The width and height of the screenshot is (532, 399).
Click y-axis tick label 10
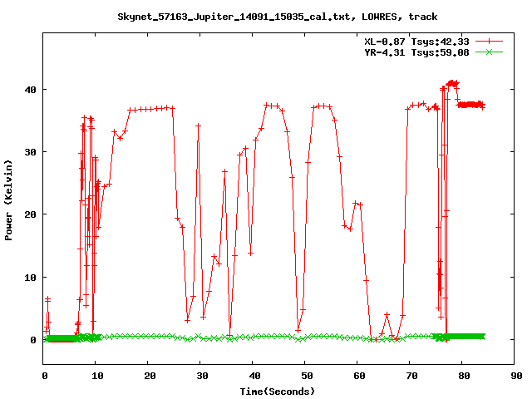30,277
